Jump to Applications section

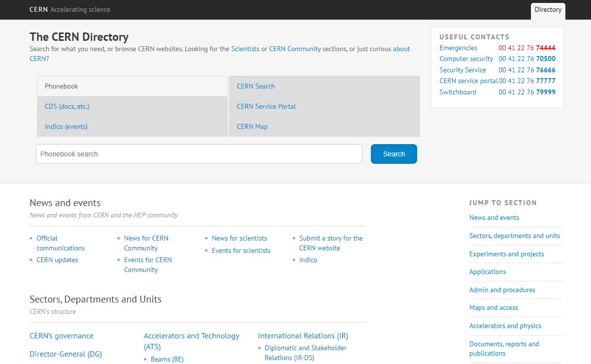tap(488, 272)
